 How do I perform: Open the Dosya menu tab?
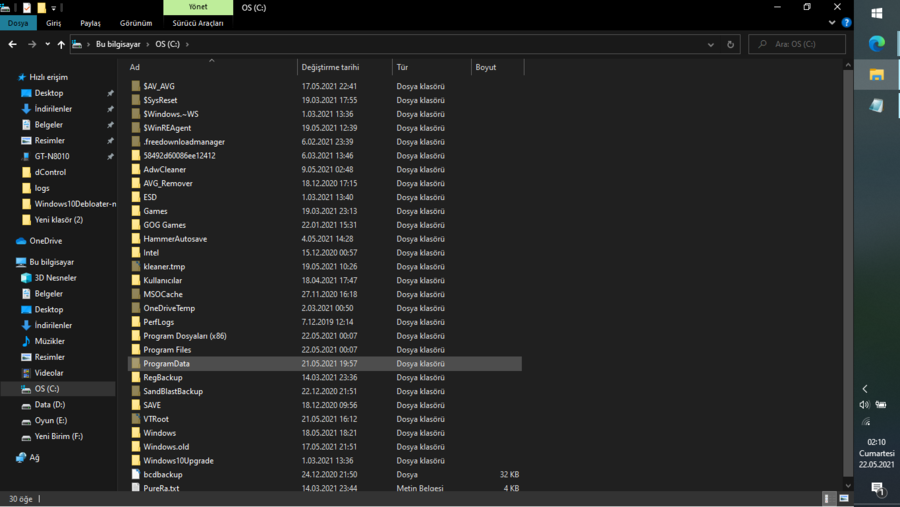tap(18, 23)
